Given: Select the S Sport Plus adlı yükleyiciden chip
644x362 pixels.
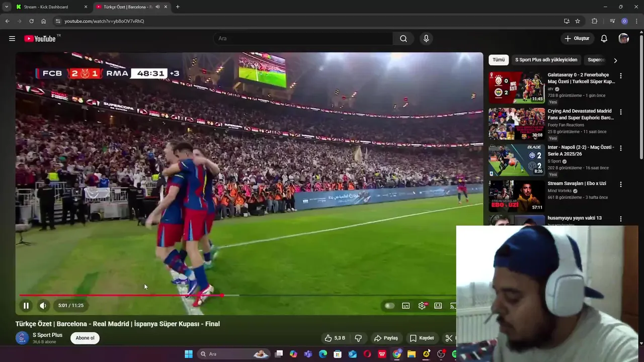Looking at the screenshot, I should (546, 60).
